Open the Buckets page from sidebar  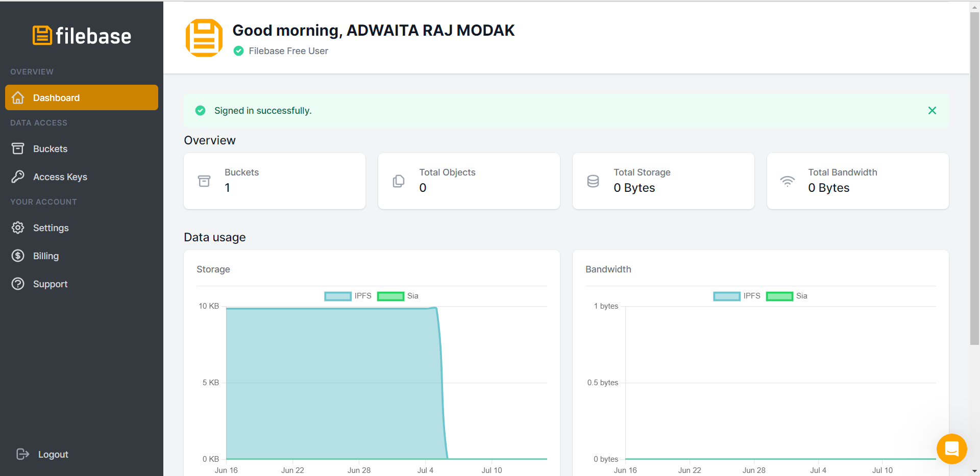pos(82,148)
